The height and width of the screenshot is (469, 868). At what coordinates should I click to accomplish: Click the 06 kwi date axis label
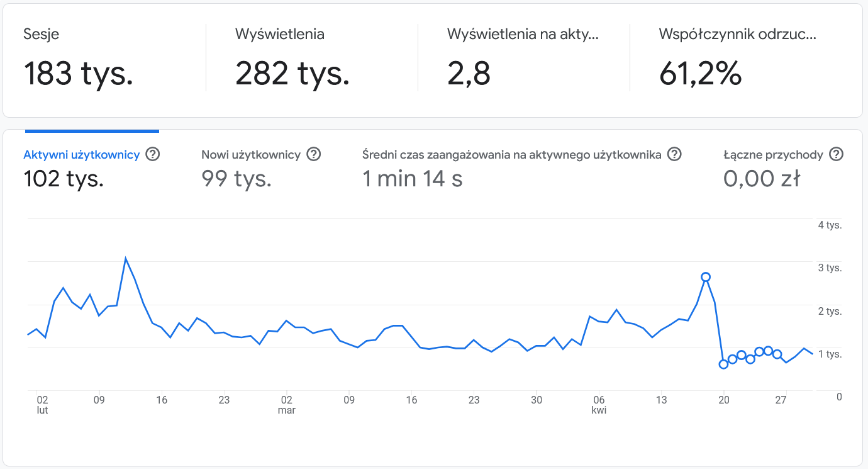pyautogui.click(x=599, y=404)
